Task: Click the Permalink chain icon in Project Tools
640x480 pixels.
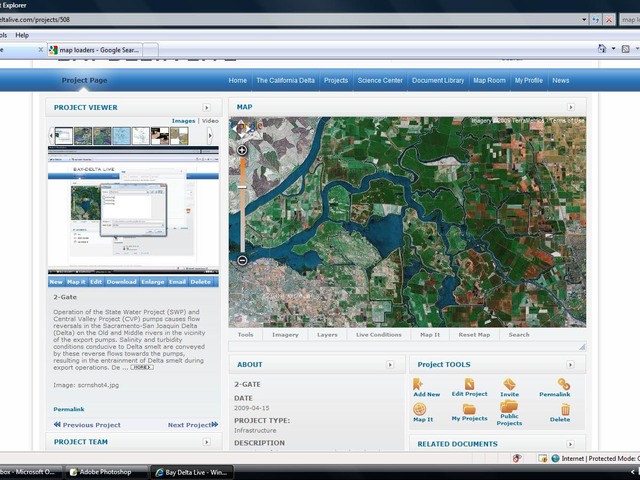Action: 564,384
